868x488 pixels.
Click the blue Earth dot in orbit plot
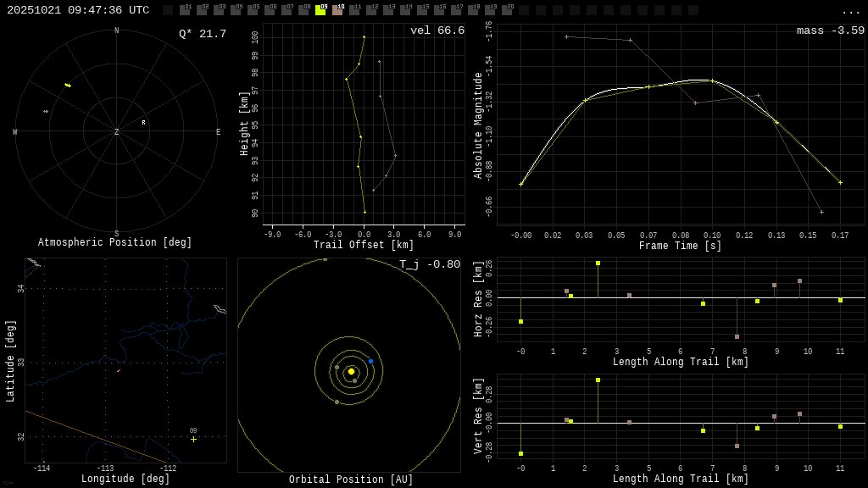pos(370,361)
